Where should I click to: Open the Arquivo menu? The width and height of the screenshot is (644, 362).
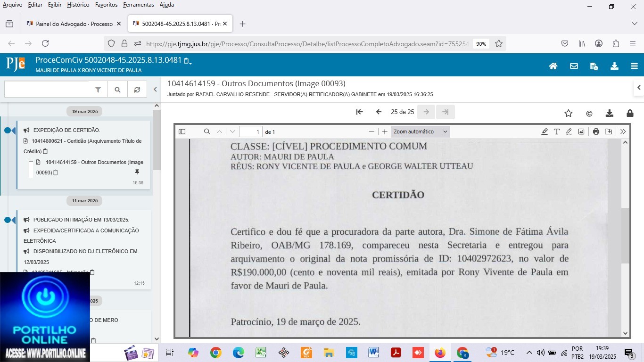tap(12, 5)
